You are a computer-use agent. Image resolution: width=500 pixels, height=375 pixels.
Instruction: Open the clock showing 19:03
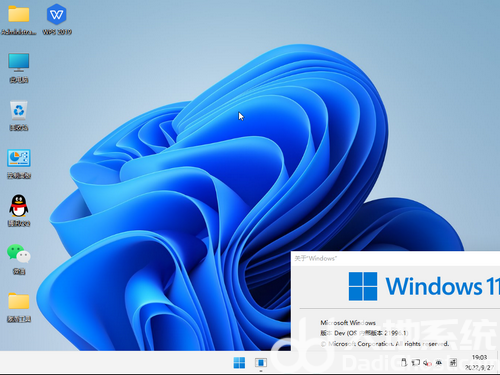[x=479, y=362]
